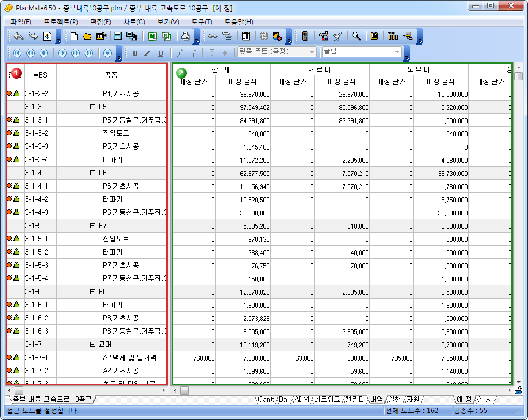
Task: Switch to the Gantt tab
Action: (x=266, y=399)
